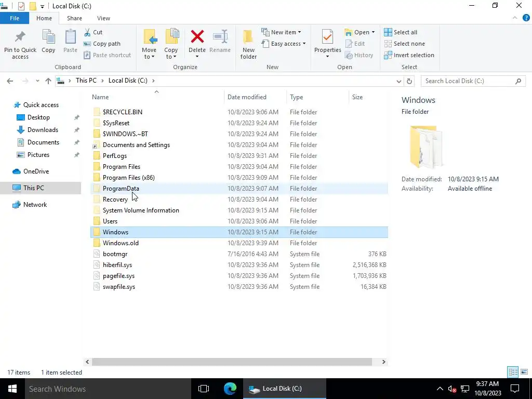532x399 pixels.
Task: Open Microsoft Edge from the taskbar
Action: pos(230,389)
